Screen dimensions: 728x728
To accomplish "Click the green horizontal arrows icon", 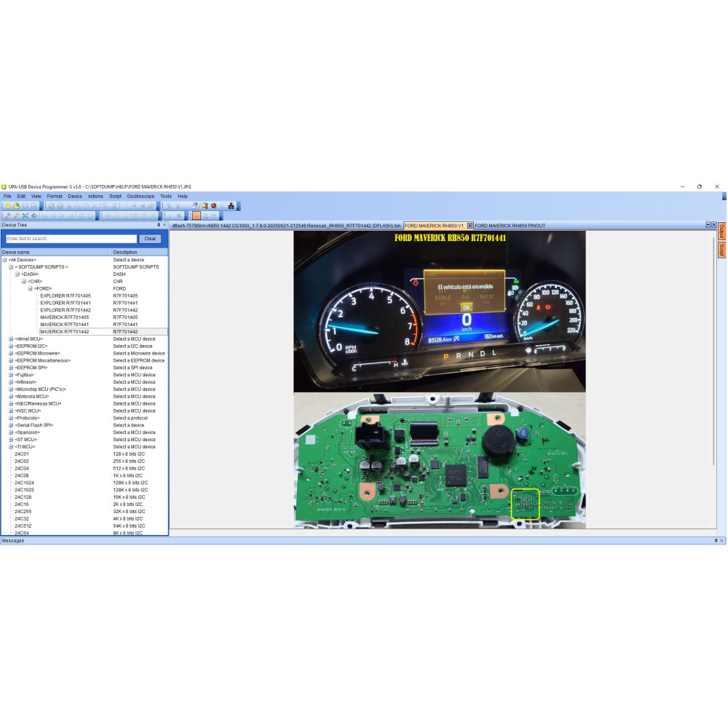I will tap(34, 216).
